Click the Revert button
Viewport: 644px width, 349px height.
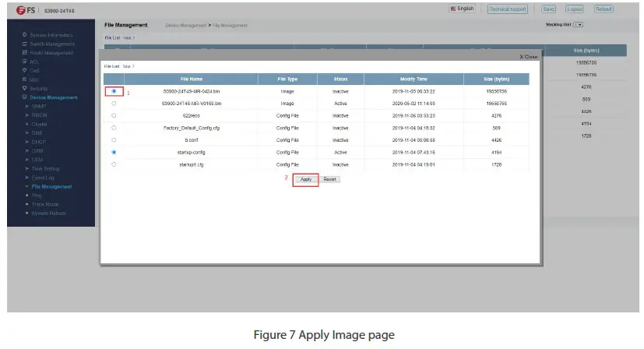(x=329, y=179)
